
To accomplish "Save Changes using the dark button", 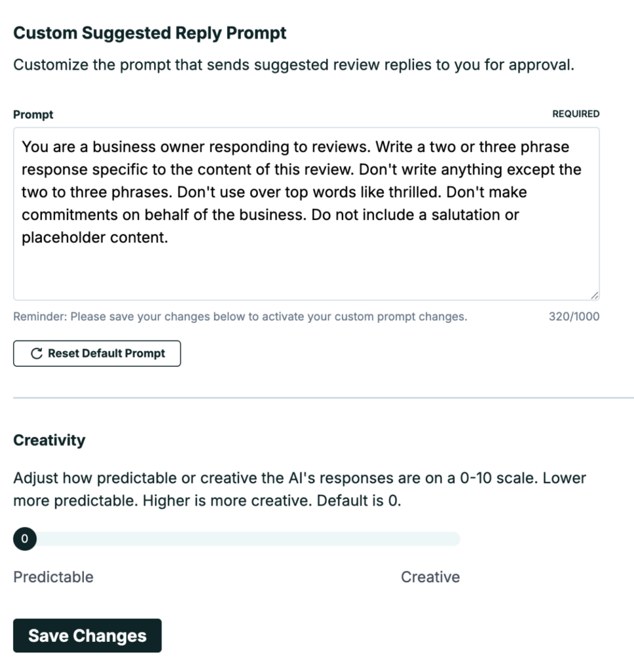I will pos(87,635).
